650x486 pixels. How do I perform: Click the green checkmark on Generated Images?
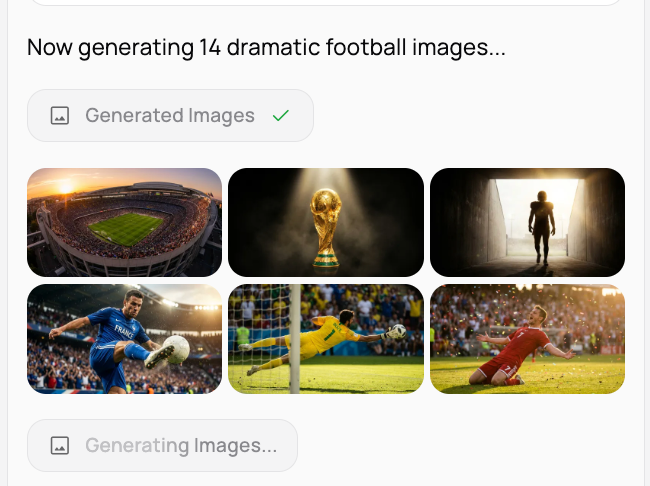click(281, 115)
